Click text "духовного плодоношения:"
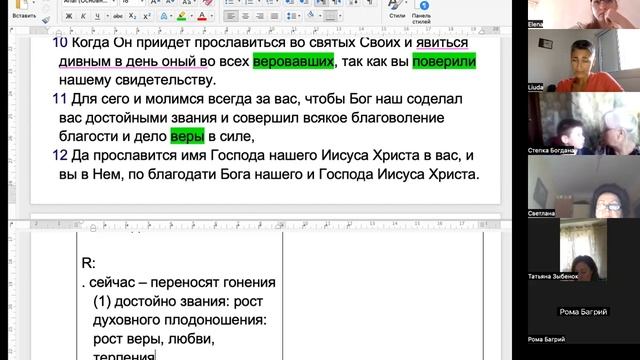Image resolution: width=640 pixels, height=360 pixels. click(x=180, y=320)
